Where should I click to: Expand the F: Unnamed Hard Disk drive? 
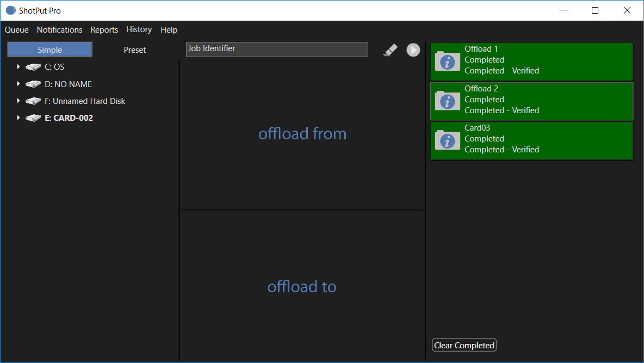[18, 101]
